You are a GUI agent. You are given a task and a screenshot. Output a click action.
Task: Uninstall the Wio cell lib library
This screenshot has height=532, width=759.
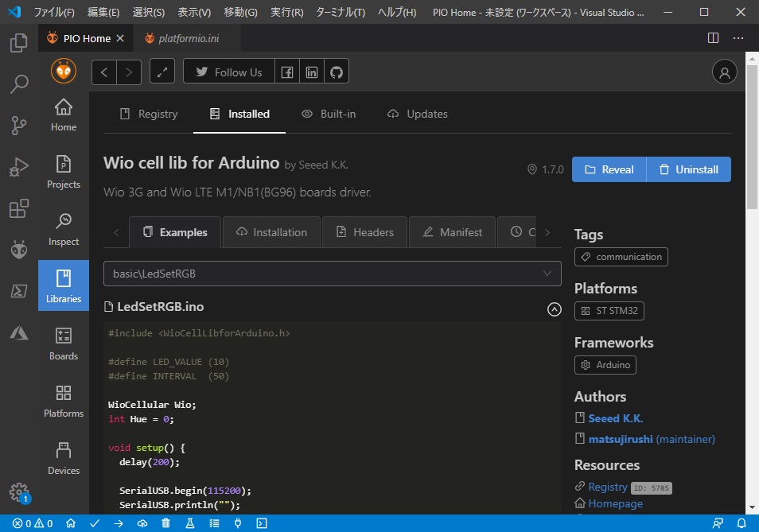click(x=689, y=169)
